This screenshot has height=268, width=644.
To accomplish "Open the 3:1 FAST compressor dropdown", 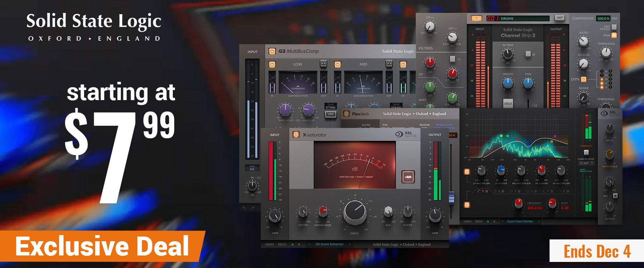I will (x=586, y=163).
